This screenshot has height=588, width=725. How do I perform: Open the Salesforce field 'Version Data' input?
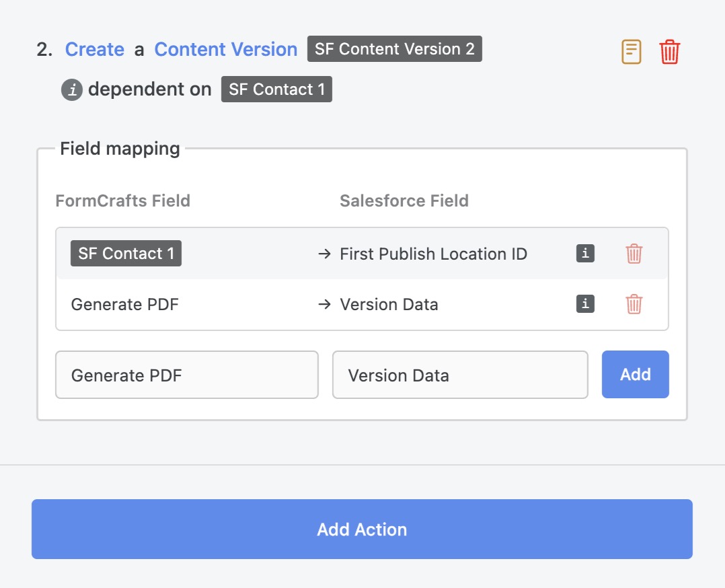pos(460,375)
